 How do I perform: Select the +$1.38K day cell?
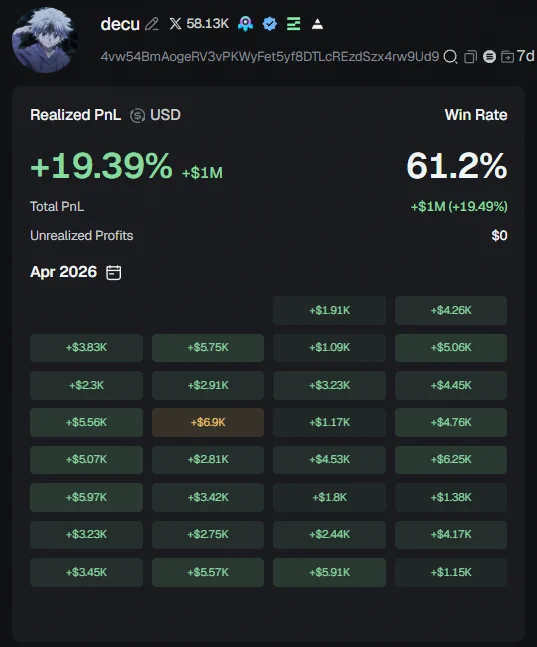(451, 498)
